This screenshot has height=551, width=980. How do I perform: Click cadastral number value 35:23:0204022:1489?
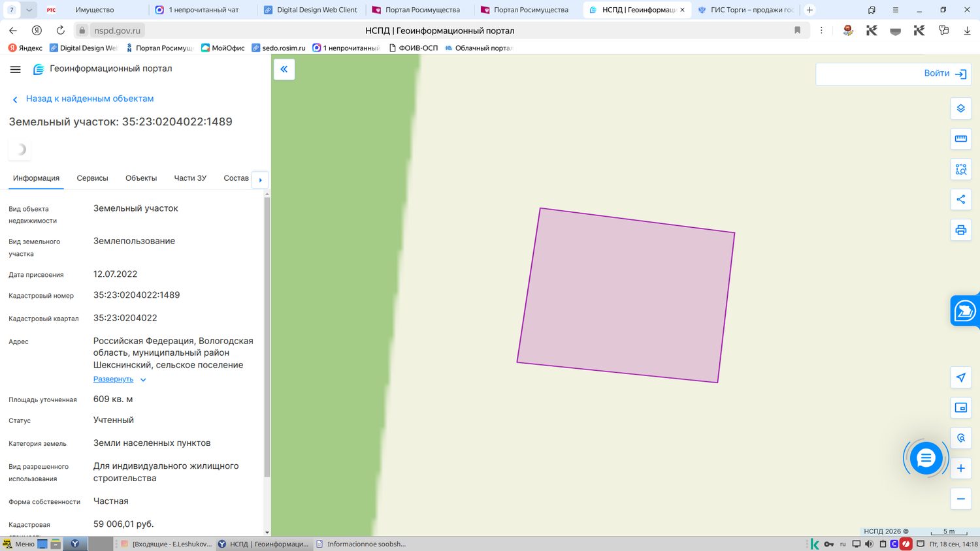tap(137, 295)
